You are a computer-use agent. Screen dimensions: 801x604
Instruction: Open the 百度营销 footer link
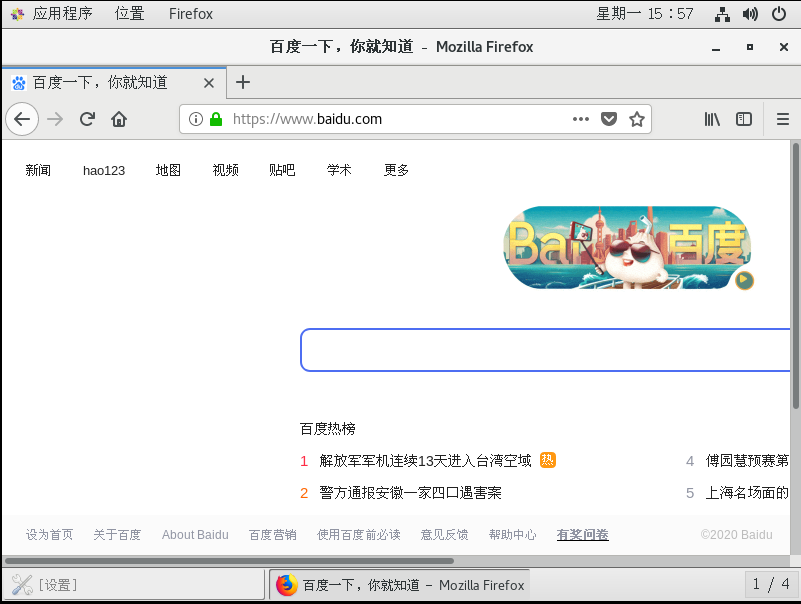pyautogui.click(x=273, y=535)
